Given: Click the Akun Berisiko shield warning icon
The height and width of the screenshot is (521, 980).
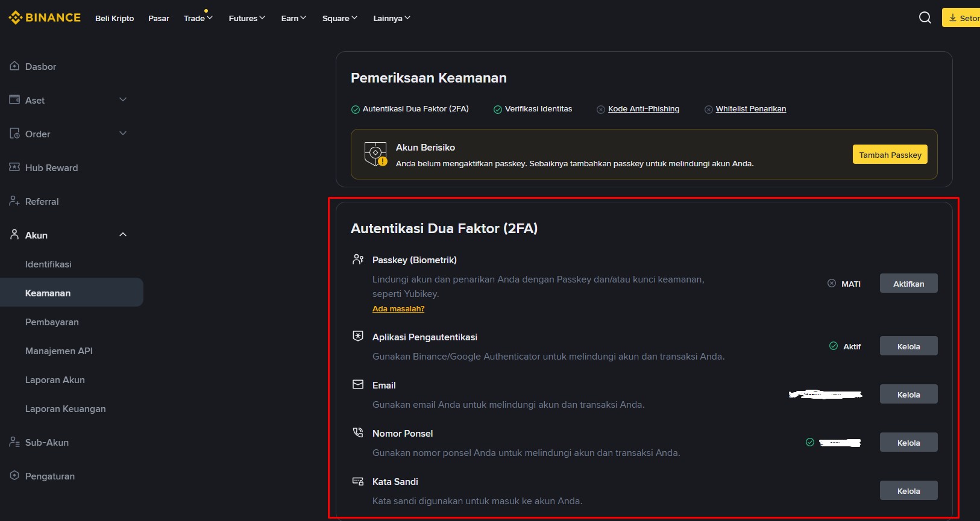Looking at the screenshot, I should click(x=375, y=154).
